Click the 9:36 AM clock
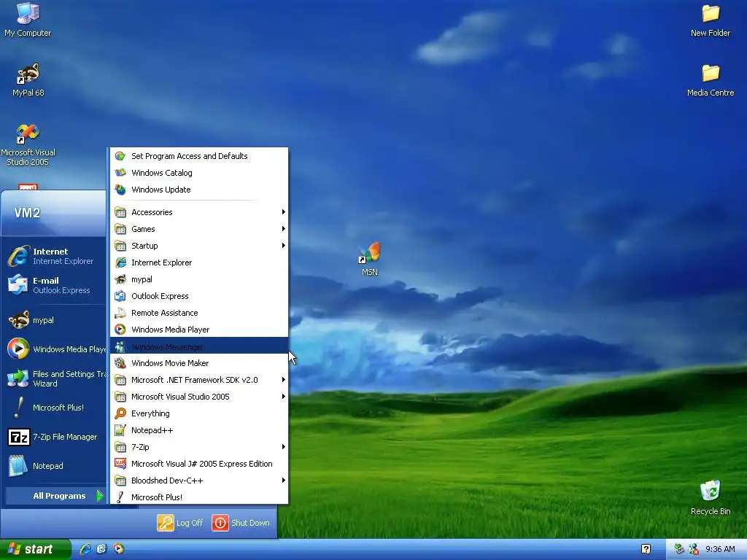Viewport: 747px width, 560px height. 720,549
